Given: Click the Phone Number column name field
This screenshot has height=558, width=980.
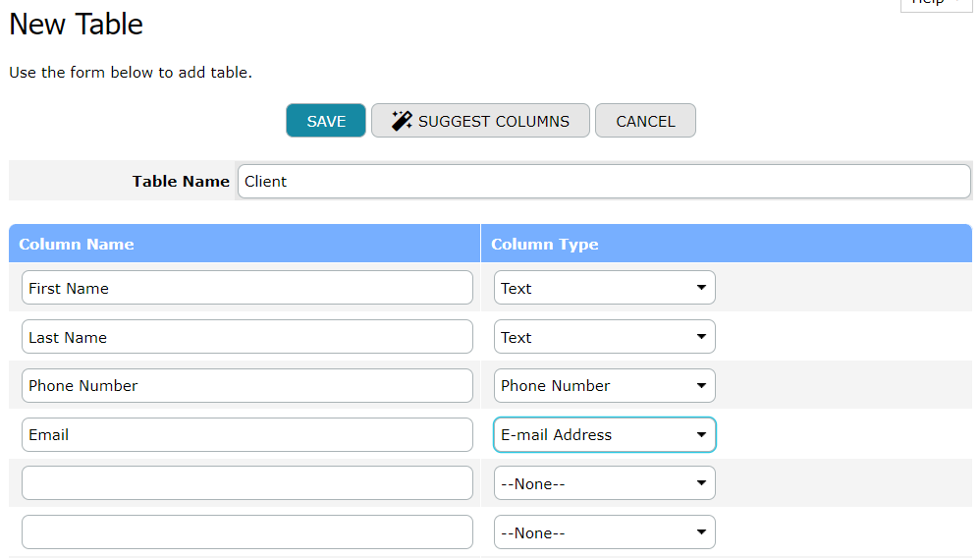Looking at the screenshot, I should pyautogui.click(x=246, y=385).
